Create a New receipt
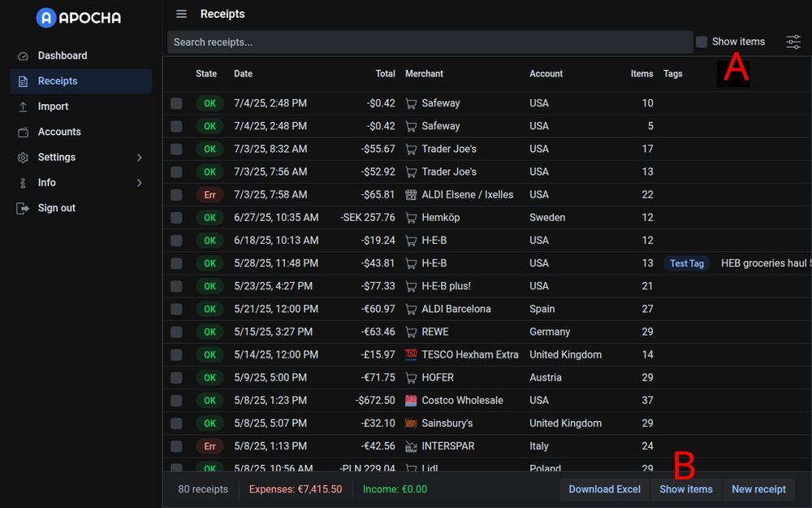 tap(758, 489)
